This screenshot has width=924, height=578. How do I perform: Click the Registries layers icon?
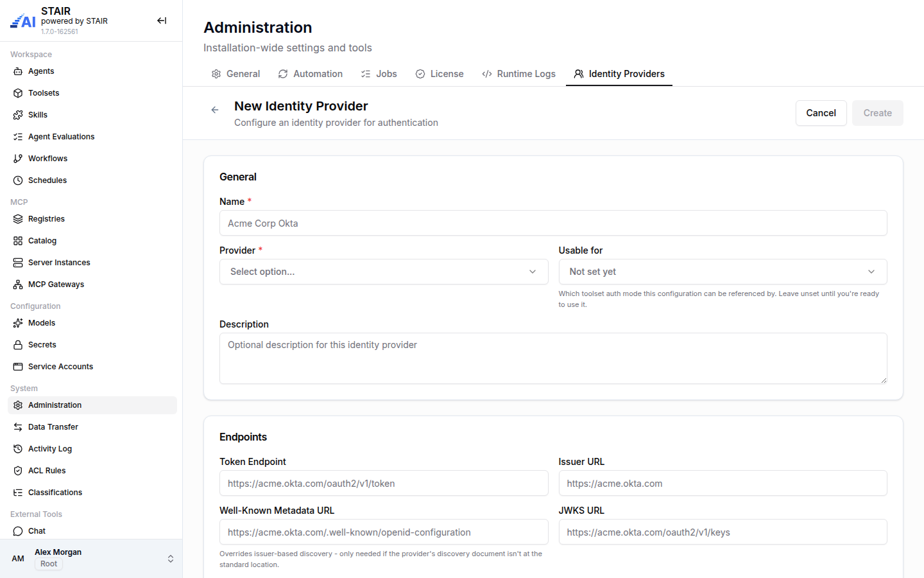(x=18, y=219)
